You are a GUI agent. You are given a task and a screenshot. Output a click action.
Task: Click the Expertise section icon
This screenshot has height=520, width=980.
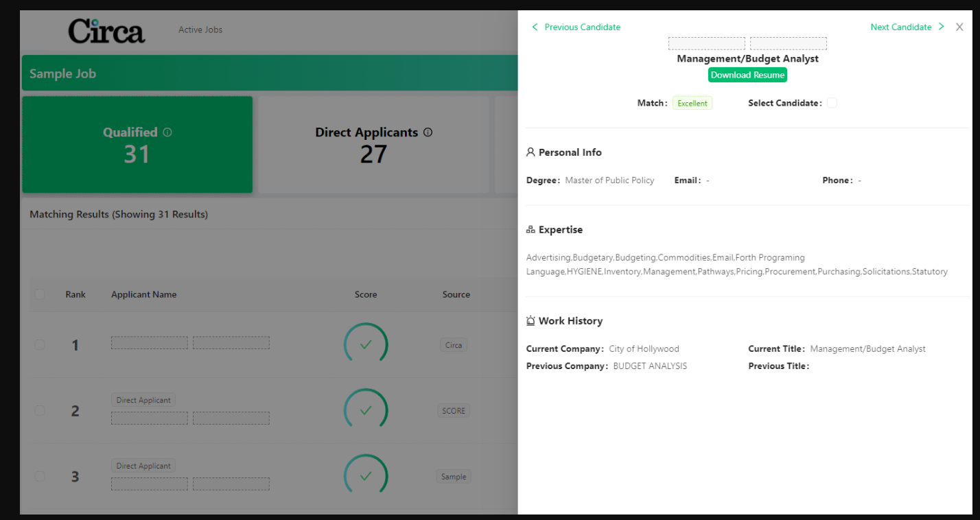pyautogui.click(x=530, y=230)
